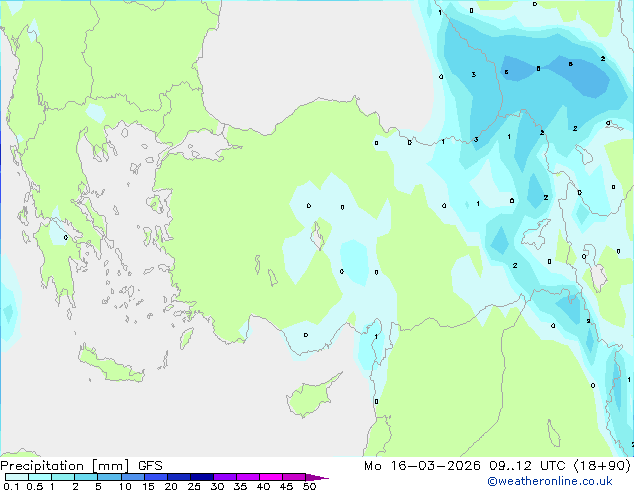
Task: Click the "0.5" legend scale label
Action: coord(35,486)
